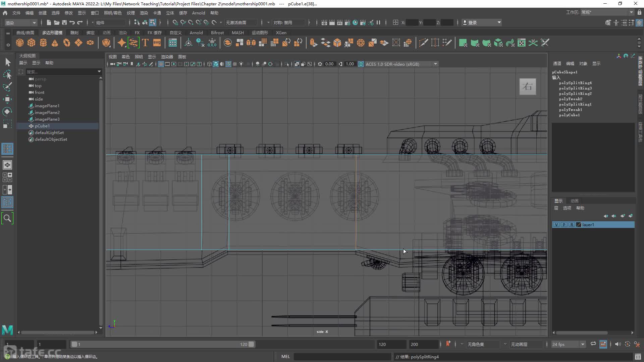Open the menu set dropdown
This screenshot has height=362, width=644.
tap(20, 23)
